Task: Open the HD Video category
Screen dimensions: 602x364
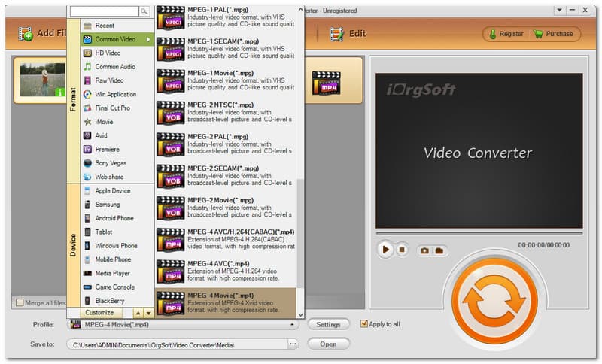Action: (117, 53)
